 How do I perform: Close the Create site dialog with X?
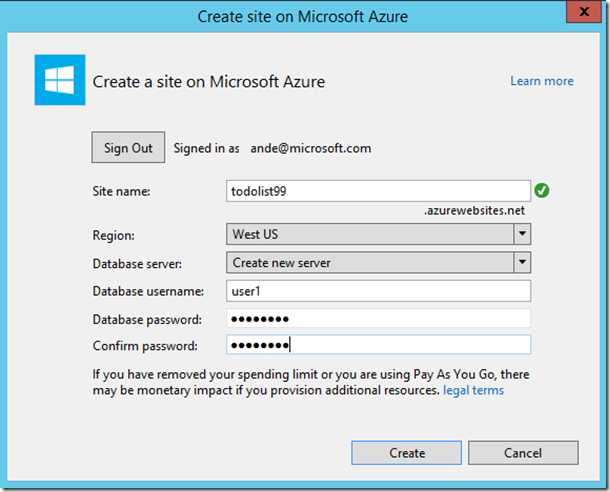coord(584,12)
